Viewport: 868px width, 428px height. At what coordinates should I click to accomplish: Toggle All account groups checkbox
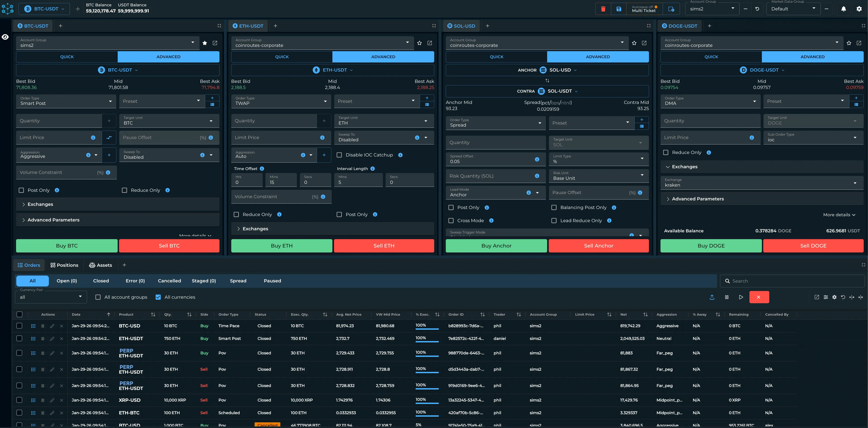(98, 297)
